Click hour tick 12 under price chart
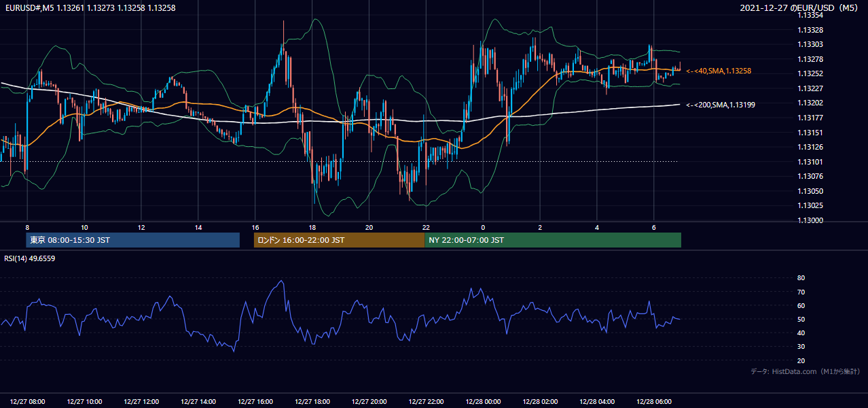Screen dimensions: 868x408 point(141,227)
